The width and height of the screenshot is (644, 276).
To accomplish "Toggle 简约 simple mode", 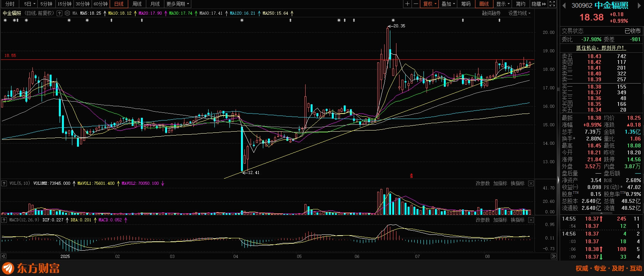I will (x=520, y=4).
